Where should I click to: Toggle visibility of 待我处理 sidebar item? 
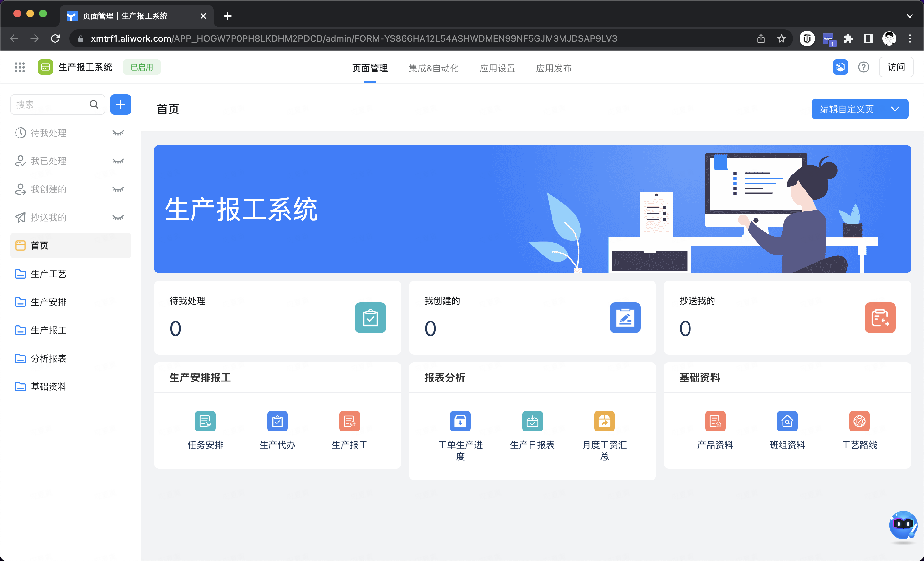tap(118, 133)
